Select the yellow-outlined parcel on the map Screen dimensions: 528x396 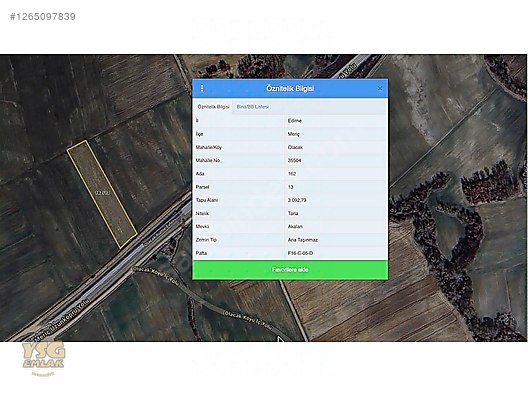click(x=102, y=194)
